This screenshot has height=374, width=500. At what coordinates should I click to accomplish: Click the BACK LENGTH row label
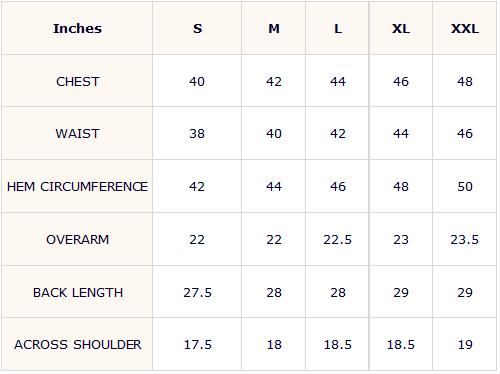coord(77,292)
